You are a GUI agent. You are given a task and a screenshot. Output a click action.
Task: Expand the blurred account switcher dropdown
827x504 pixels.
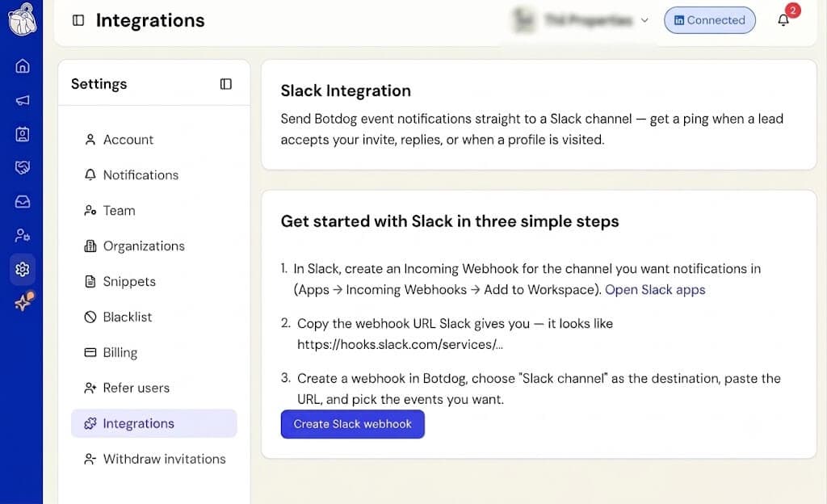point(644,20)
